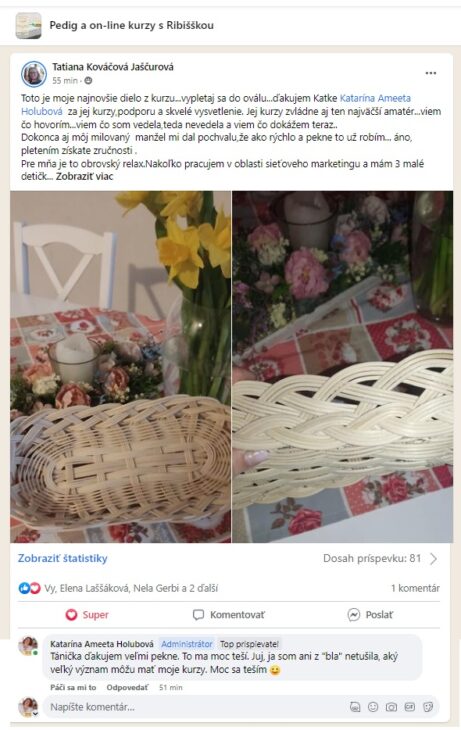Viewport: 461px width, 730px height.
Task: Click the Poslať action button
Action: pyautogui.click(x=370, y=615)
